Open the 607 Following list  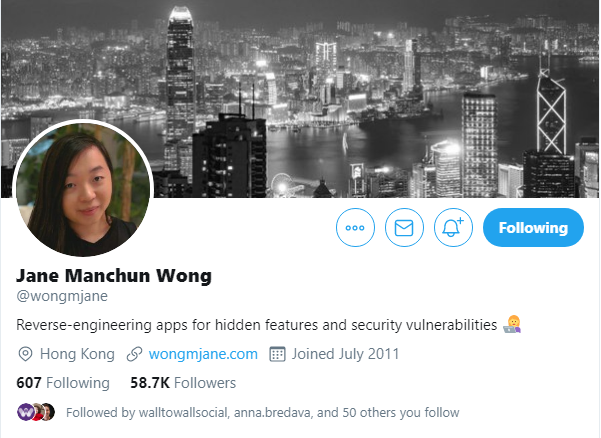(63, 383)
